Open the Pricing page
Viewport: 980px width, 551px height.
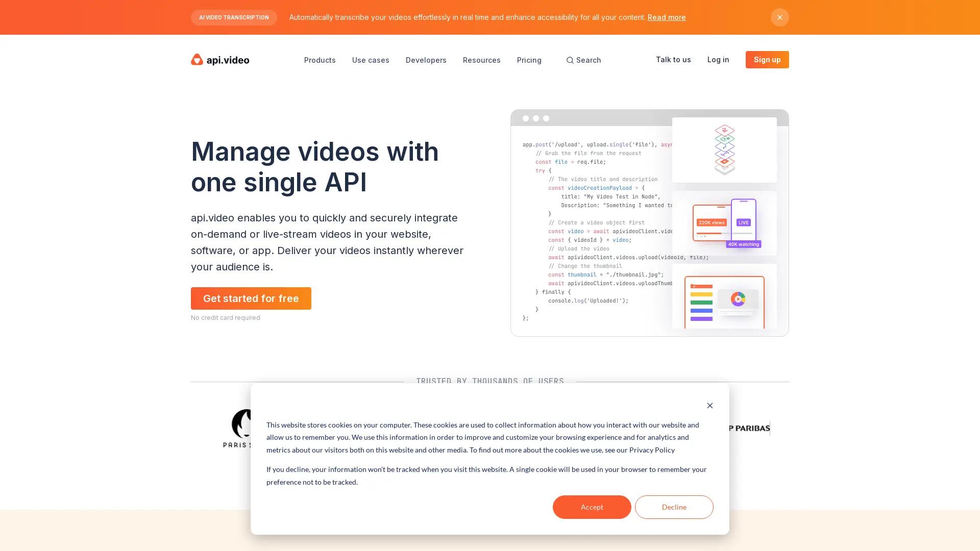tap(529, 60)
